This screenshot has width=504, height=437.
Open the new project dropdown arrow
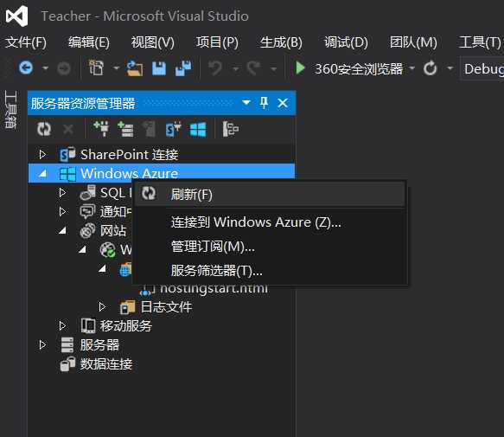tap(116, 68)
